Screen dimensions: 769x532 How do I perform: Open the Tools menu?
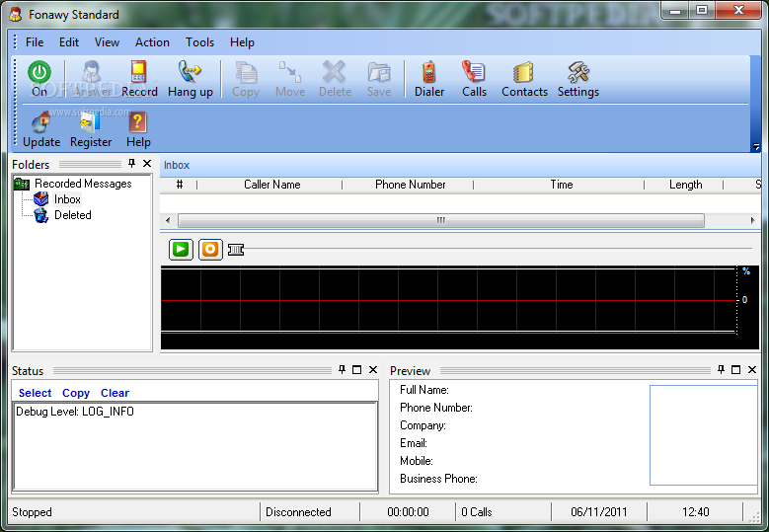coord(199,42)
